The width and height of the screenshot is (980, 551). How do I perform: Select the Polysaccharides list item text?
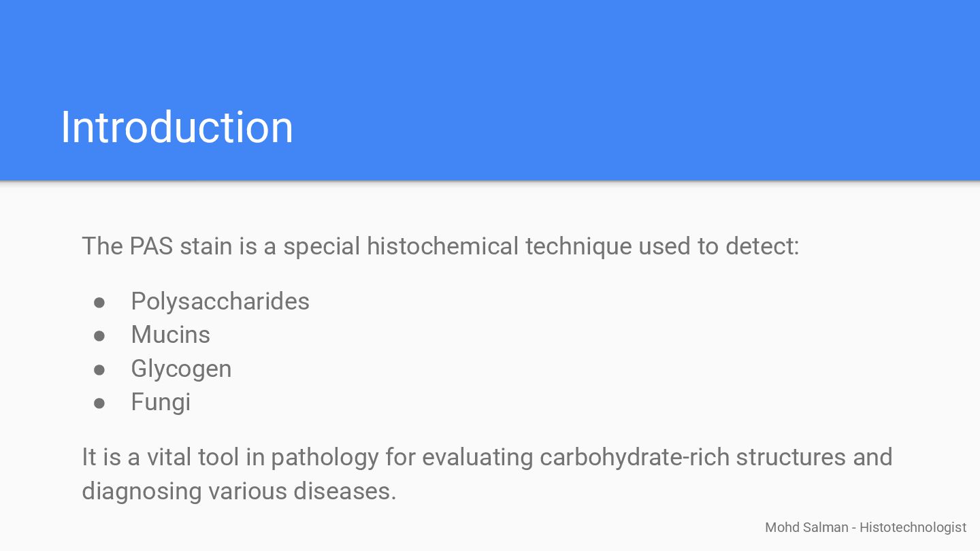[220, 301]
